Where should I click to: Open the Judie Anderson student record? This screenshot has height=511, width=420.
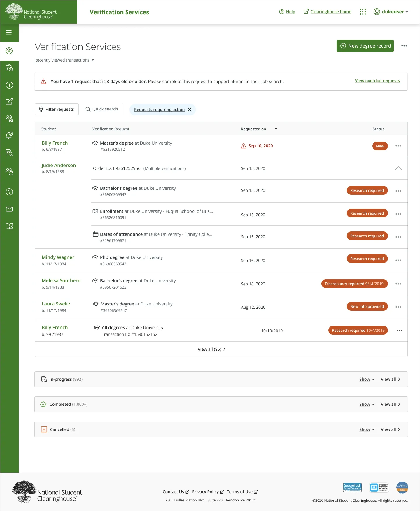coord(59,165)
